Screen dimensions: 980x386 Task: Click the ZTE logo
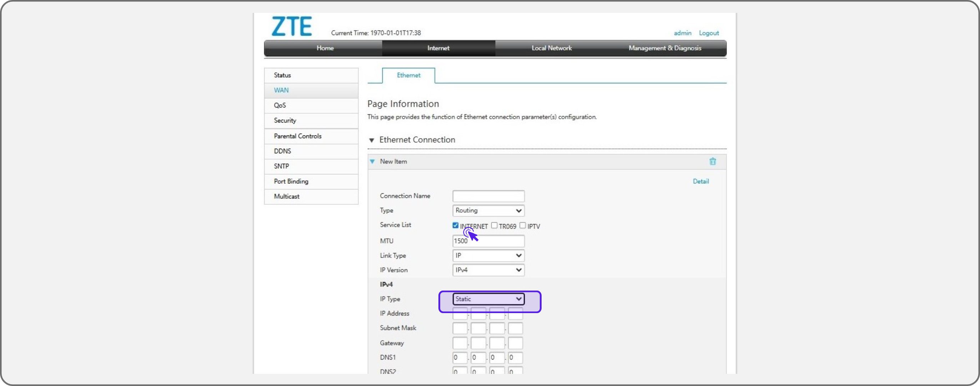pos(291,26)
